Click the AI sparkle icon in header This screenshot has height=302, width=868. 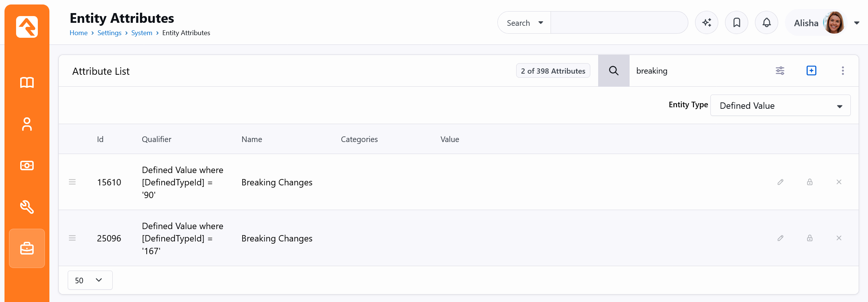pyautogui.click(x=707, y=23)
